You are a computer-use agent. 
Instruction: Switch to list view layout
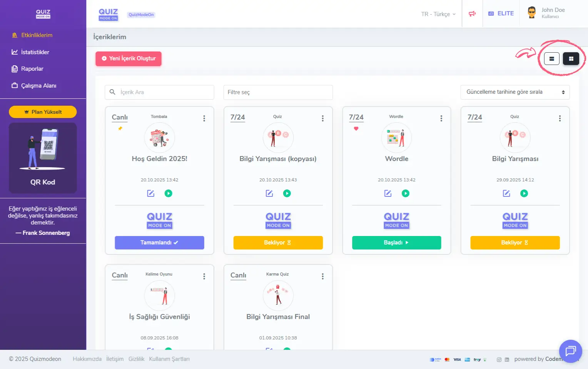tap(551, 59)
